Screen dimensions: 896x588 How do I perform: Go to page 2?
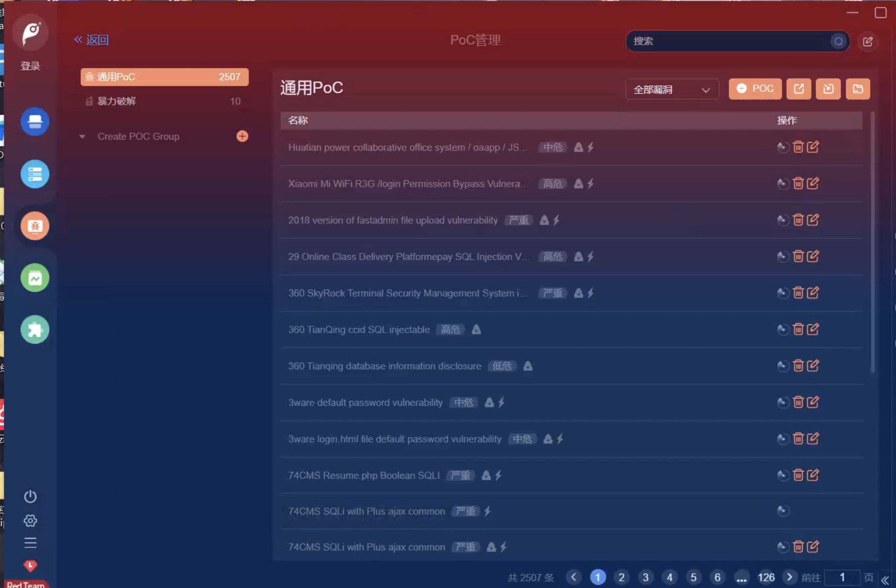621,577
